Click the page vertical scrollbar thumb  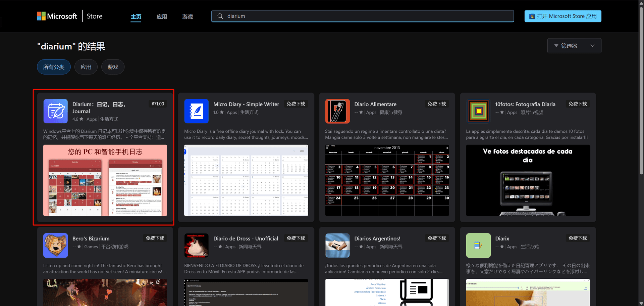(x=641, y=90)
